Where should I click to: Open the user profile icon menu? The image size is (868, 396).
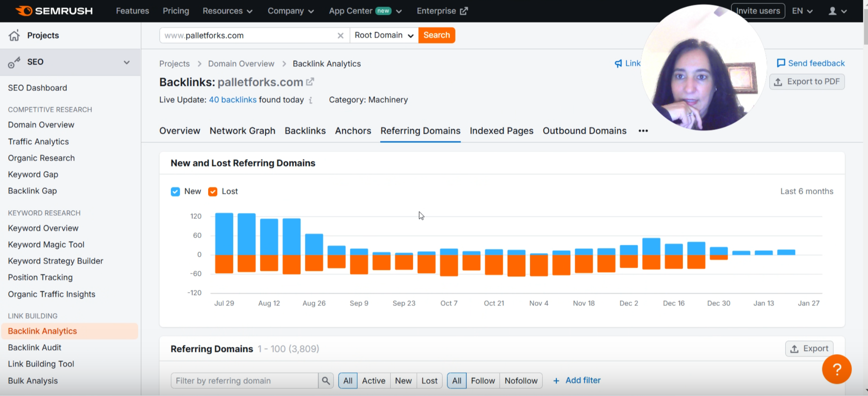tap(837, 11)
